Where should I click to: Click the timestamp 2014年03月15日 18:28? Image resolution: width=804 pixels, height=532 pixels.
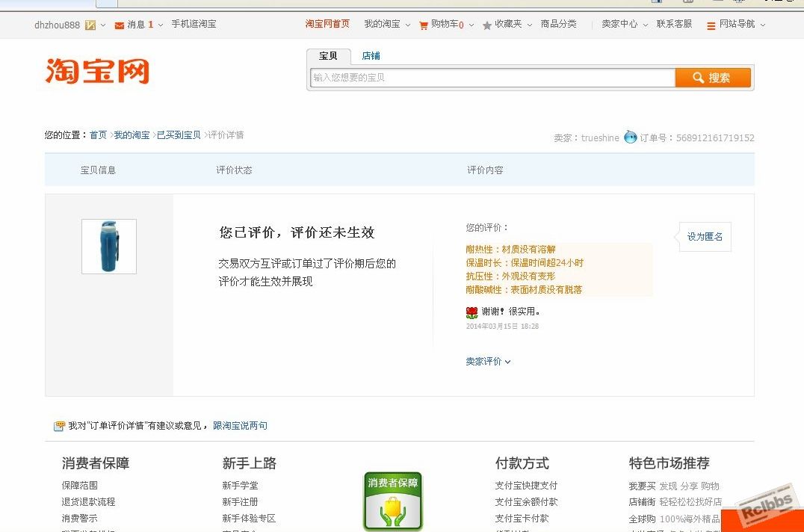[x=502, y=326]
